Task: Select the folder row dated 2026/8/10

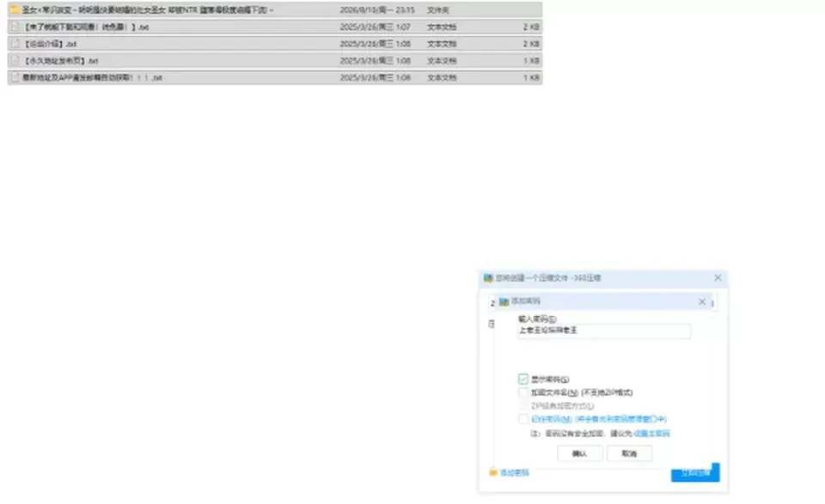Action: coord(275,9)
